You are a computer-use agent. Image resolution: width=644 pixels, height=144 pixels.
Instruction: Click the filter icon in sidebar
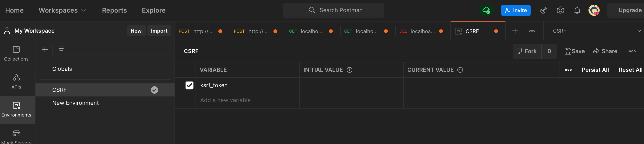pos(61,49)
